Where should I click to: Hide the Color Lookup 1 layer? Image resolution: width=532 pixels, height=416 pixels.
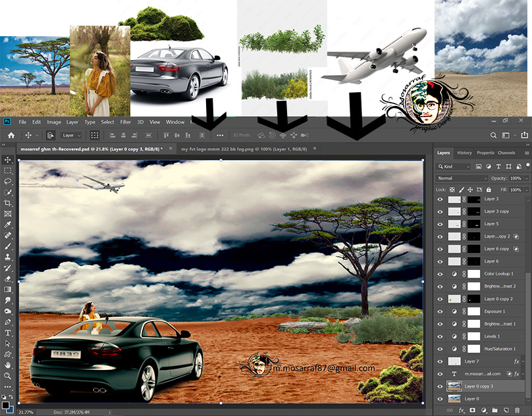pos(440,274)
